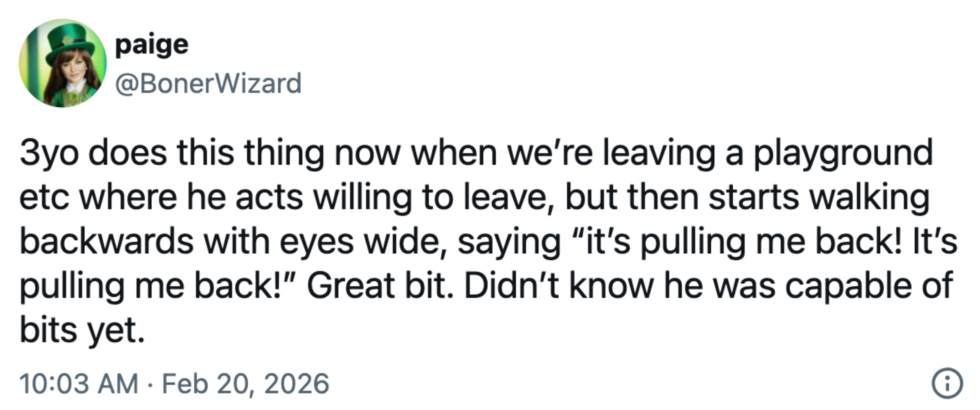
Task: Open paige's profile picture avatar
Action: click(x=63, y=63)
